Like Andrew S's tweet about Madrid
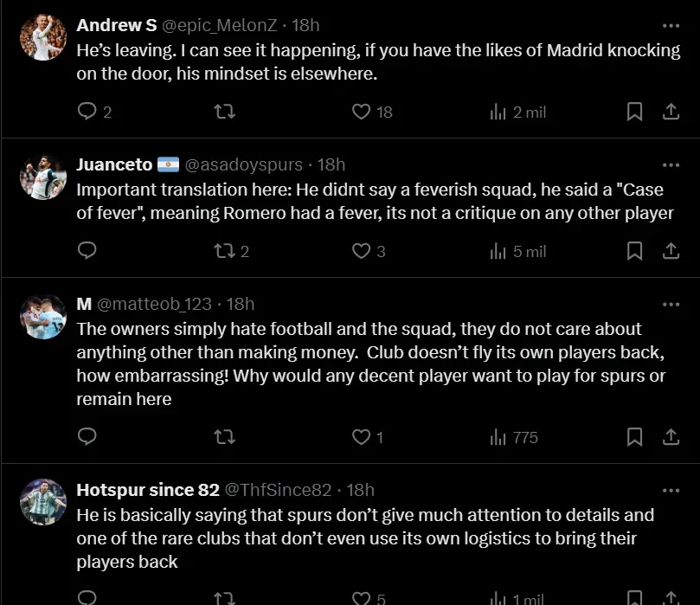The height and width of the screenshot is (605, 700). [x=362, y=112]
